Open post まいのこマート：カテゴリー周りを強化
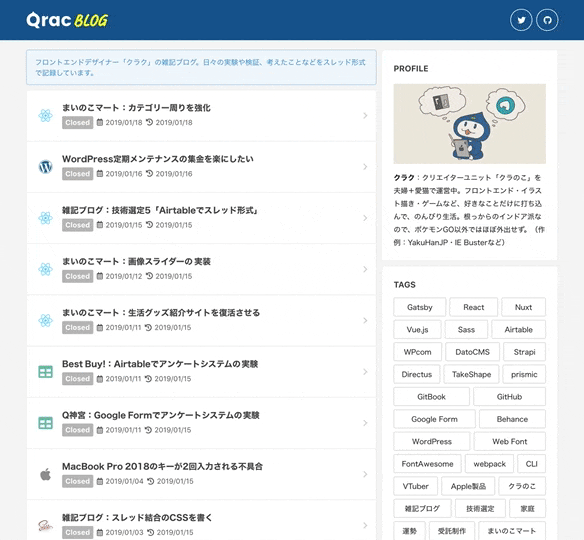Viewport: 584px width, 540px height. point(136,108)
